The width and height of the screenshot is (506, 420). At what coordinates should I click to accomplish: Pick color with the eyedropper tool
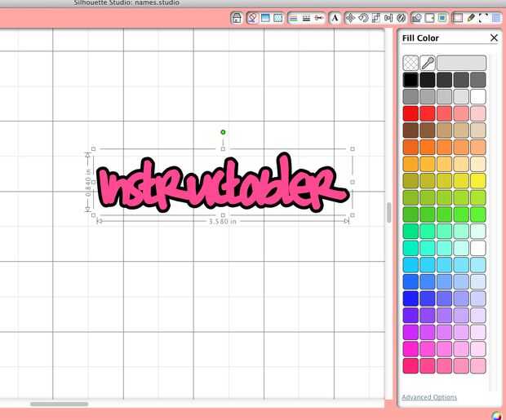tap(428, 63)
